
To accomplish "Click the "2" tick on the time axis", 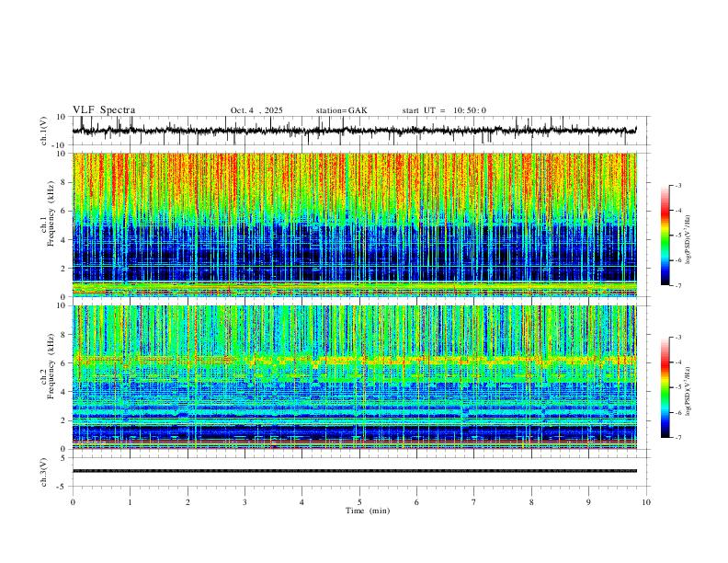I will pos(188,502).
